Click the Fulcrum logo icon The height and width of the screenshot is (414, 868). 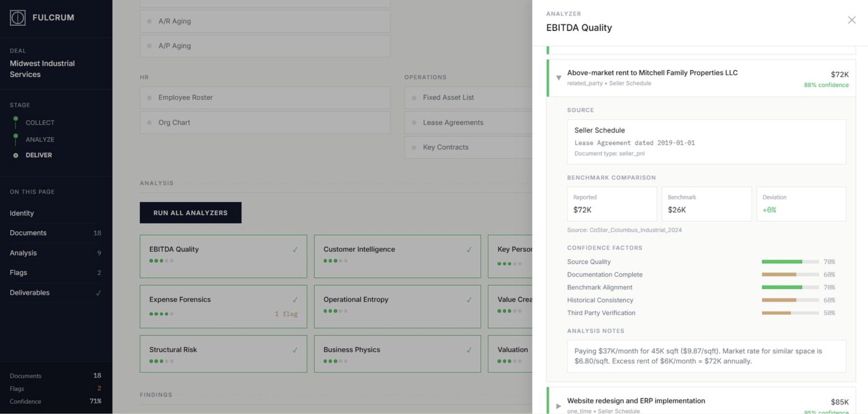click(18, 18)
